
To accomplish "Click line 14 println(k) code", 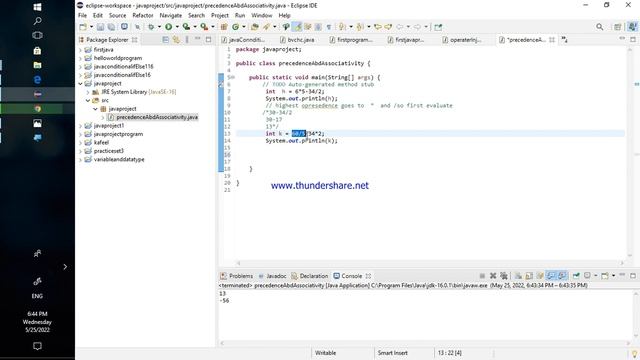I will tap(301, 141).
